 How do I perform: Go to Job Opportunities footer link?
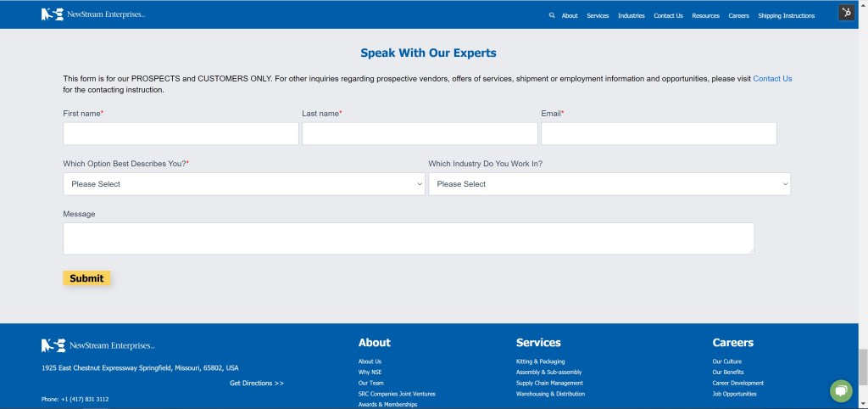pyautogui.click(x=734, y=394)
